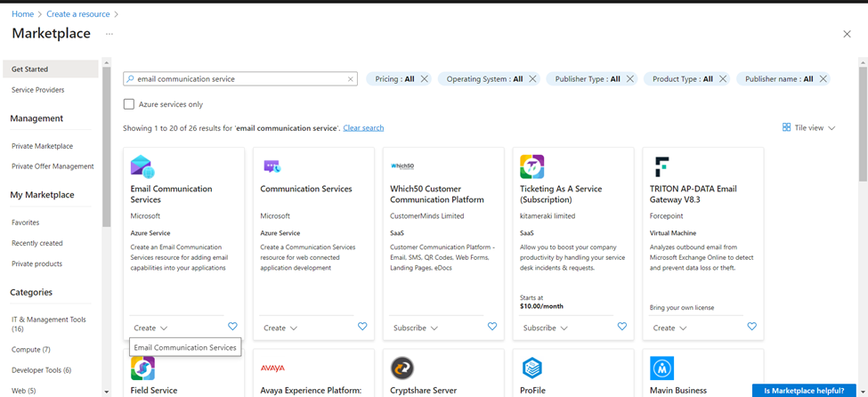The image size is (868, 397).
Task: Favorite TRITON AP-DATA Email Gateway heart
Action: tap(751, 327)
